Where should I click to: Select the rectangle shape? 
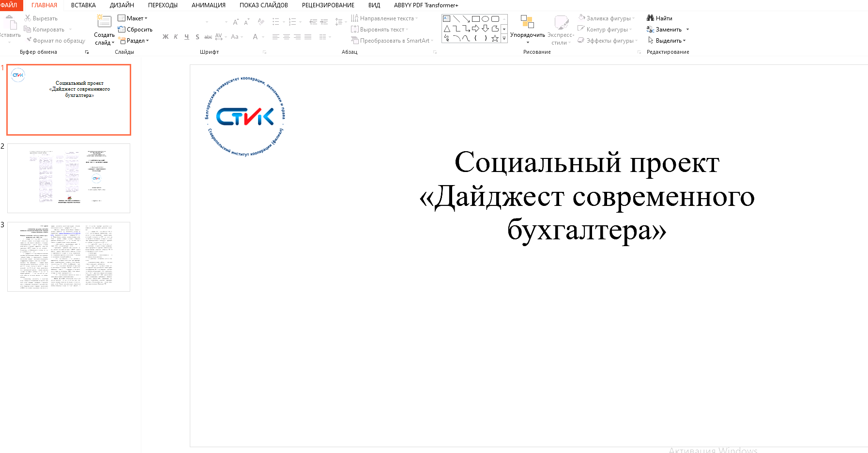point(475,19)
